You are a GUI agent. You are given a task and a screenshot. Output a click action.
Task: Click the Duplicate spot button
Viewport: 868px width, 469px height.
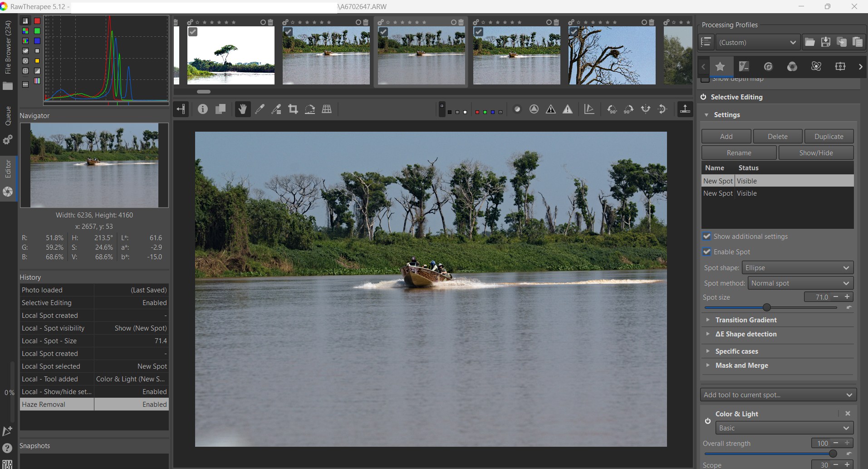click(x=829, y=137)
